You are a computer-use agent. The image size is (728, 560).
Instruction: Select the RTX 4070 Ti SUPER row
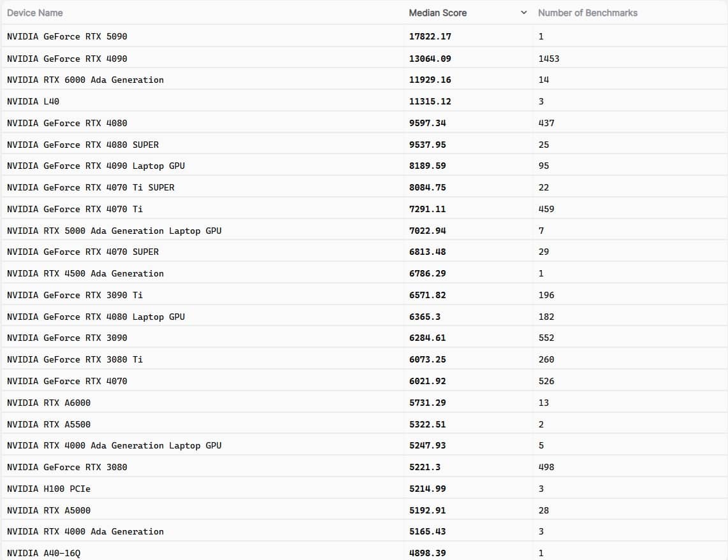pos(91,187)
